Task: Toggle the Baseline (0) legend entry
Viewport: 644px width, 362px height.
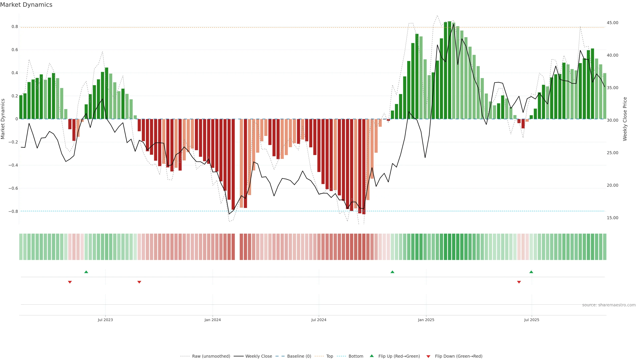Action: click(299, 356)
